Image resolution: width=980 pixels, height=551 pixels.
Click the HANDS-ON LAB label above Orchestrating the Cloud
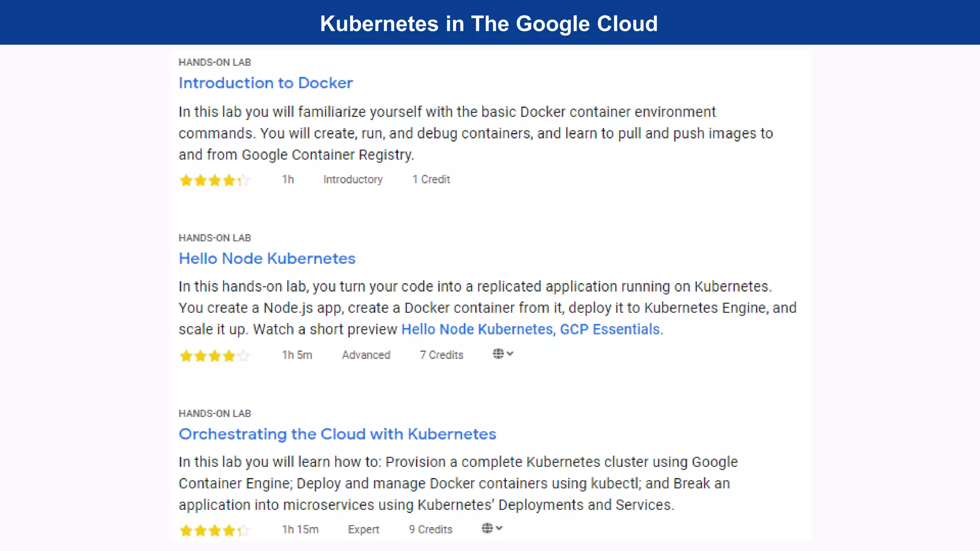214,413
